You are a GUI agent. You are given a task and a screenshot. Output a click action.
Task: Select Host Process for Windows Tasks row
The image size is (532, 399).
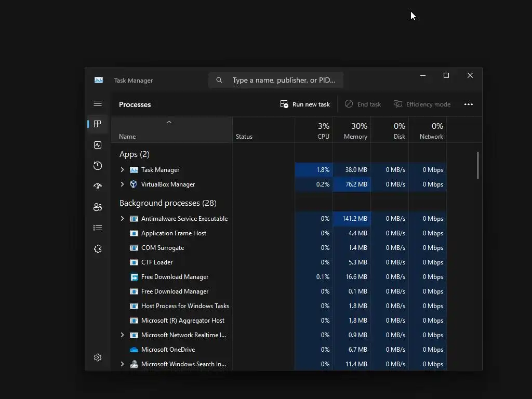[279, 306]
